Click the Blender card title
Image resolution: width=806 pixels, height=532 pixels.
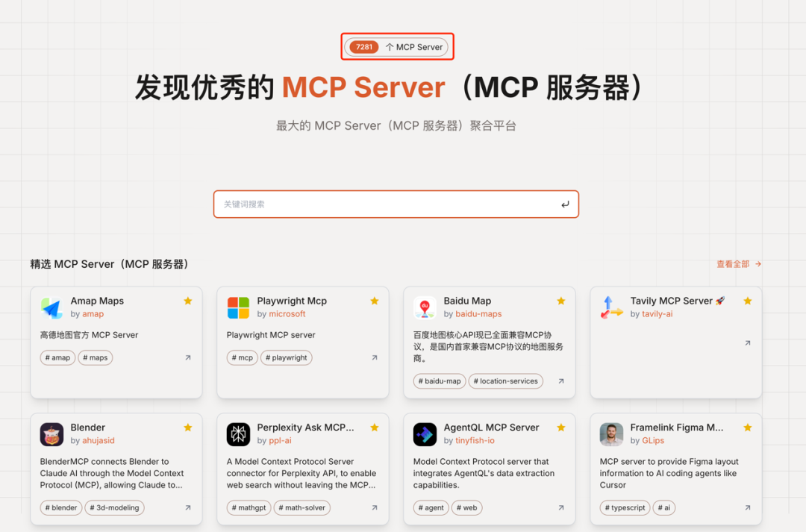coord(88,427)
